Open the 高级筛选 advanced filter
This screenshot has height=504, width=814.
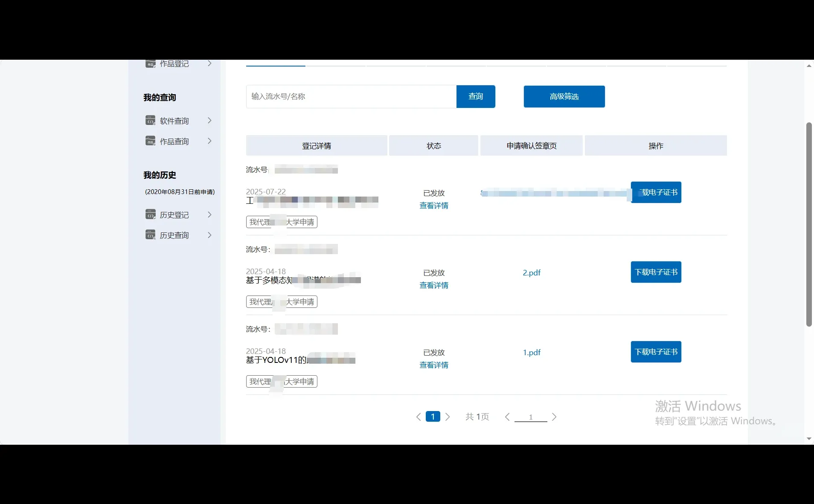[x=564, y=96]
